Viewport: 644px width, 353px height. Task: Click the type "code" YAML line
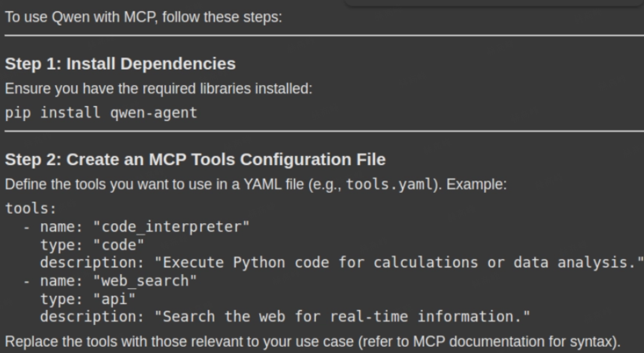point(92,245)
